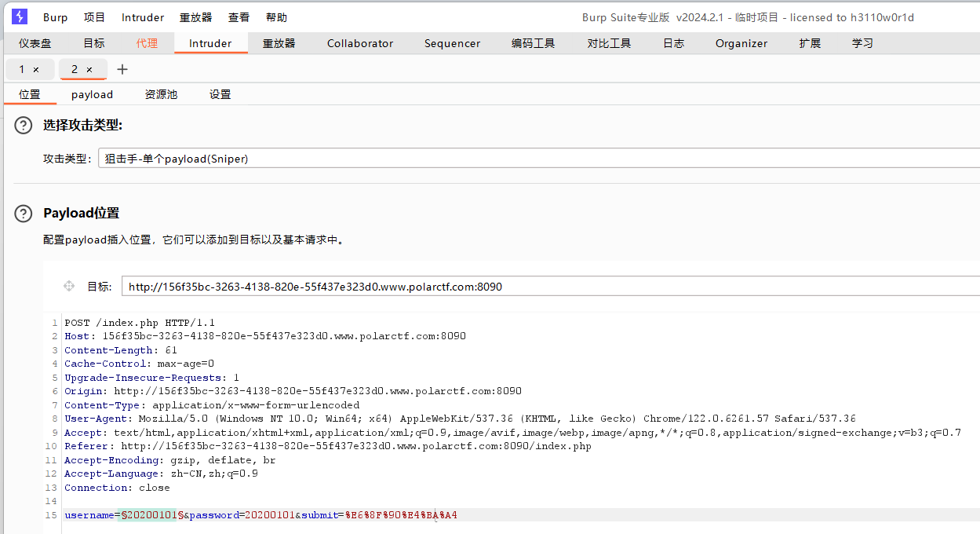The image size is (980, 534).
Task: Switch to the 对比工具 tab
Action: [610, 43]
